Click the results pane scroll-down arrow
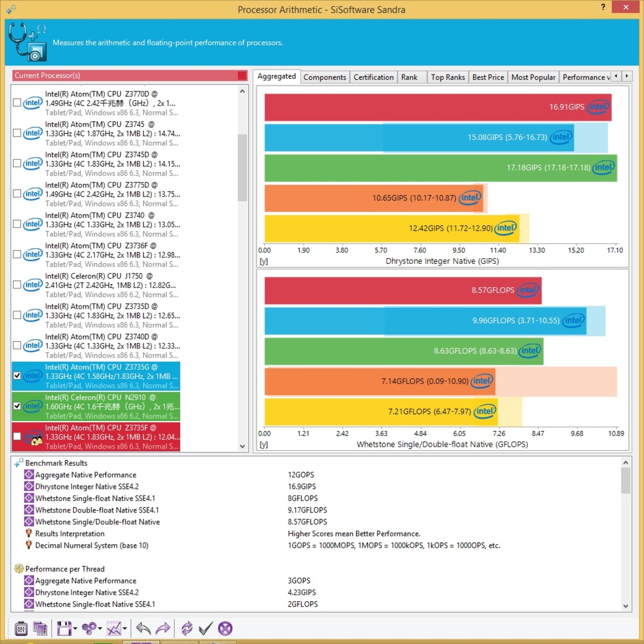Viewport: 644px width, 644px height. click(625, 606)
